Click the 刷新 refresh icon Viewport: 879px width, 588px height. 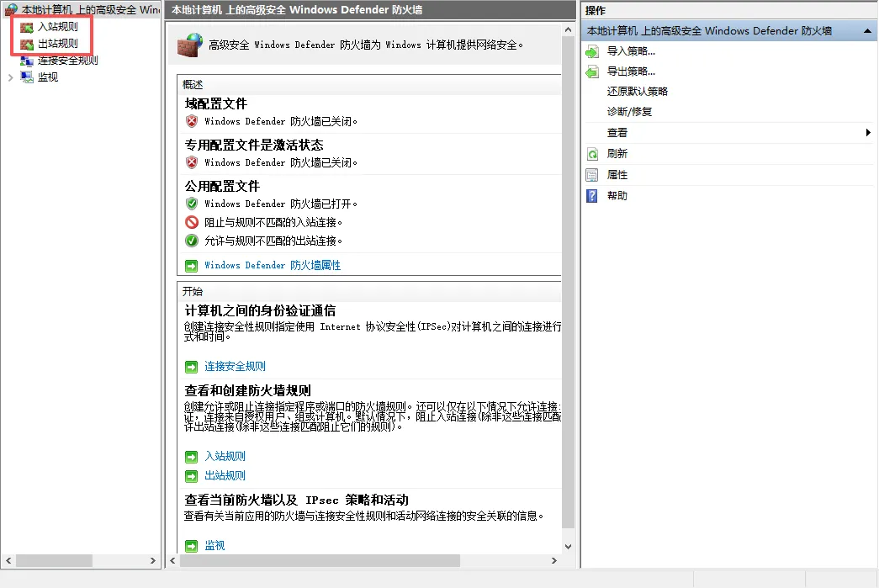tap(592, 154)
